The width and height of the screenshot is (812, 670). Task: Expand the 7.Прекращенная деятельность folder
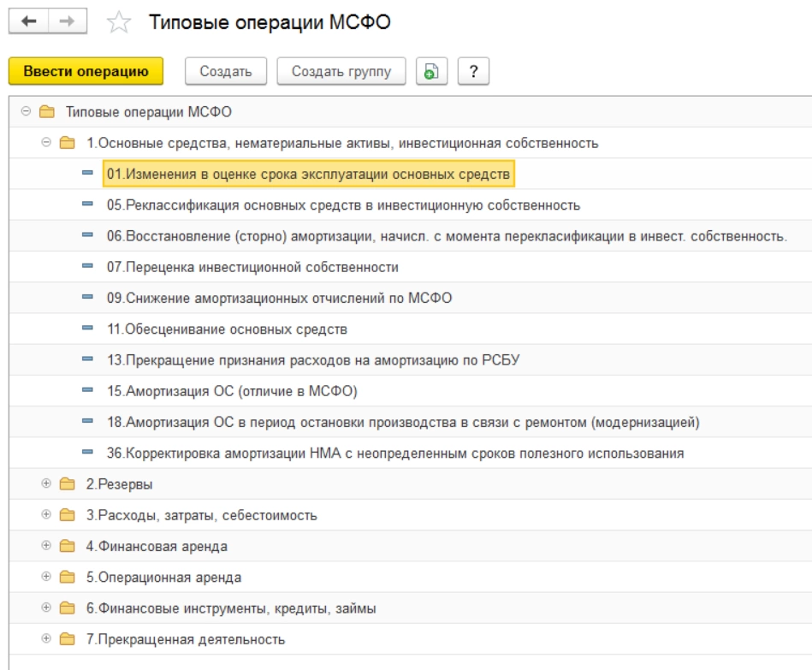tap(46, 639)
